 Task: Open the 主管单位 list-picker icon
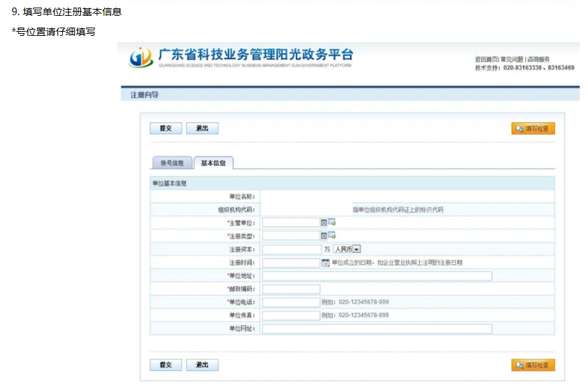pos(323,223)
